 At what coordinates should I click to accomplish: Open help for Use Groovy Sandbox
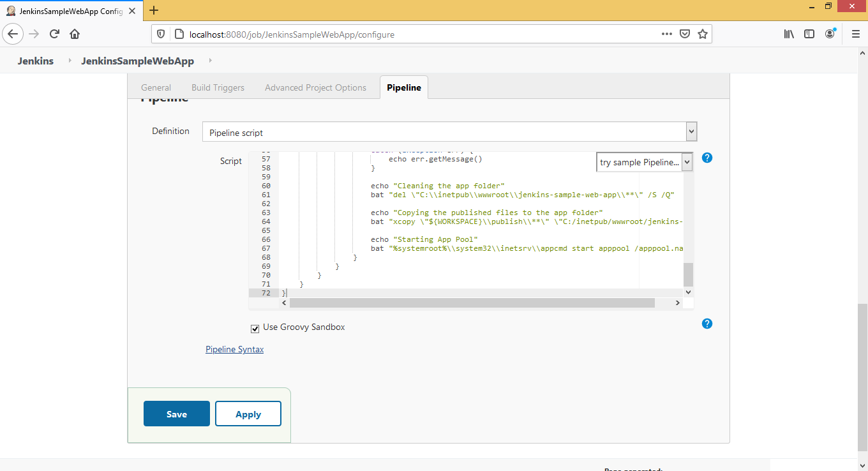pyautogui.click(x=707, y=324)
